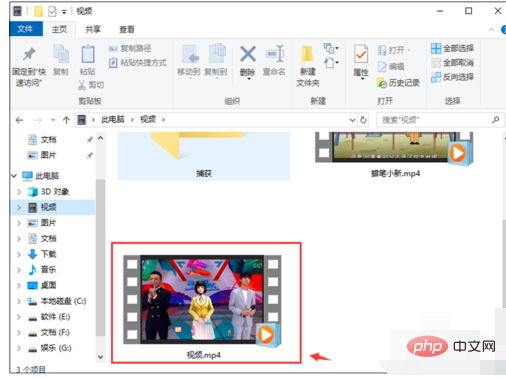Collapse the 此电脑 tree node

tap(14, 176)
